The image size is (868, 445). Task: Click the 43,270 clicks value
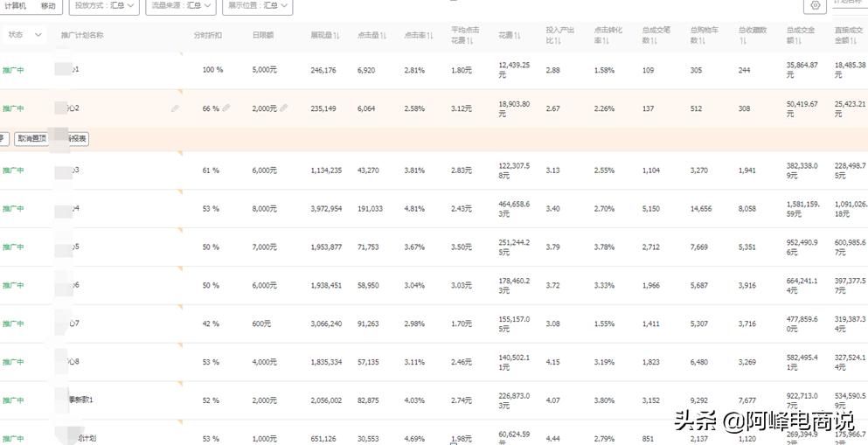tap(368, 170)
